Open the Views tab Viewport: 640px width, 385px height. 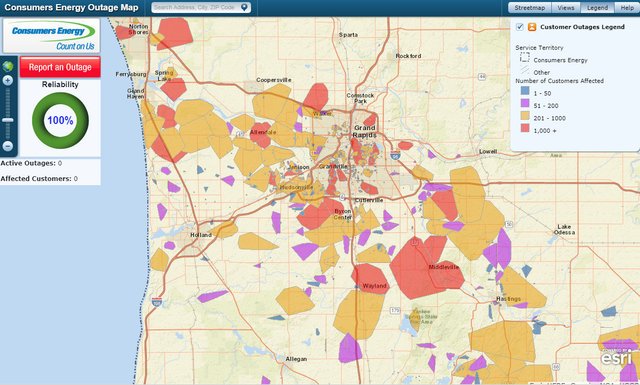click(566, 8)
